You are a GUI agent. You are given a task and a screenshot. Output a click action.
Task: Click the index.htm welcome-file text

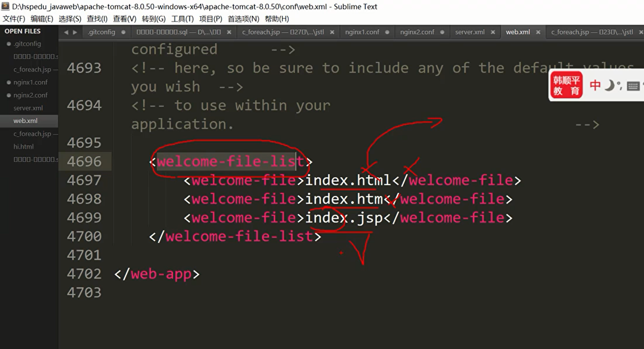coord(344,199)
